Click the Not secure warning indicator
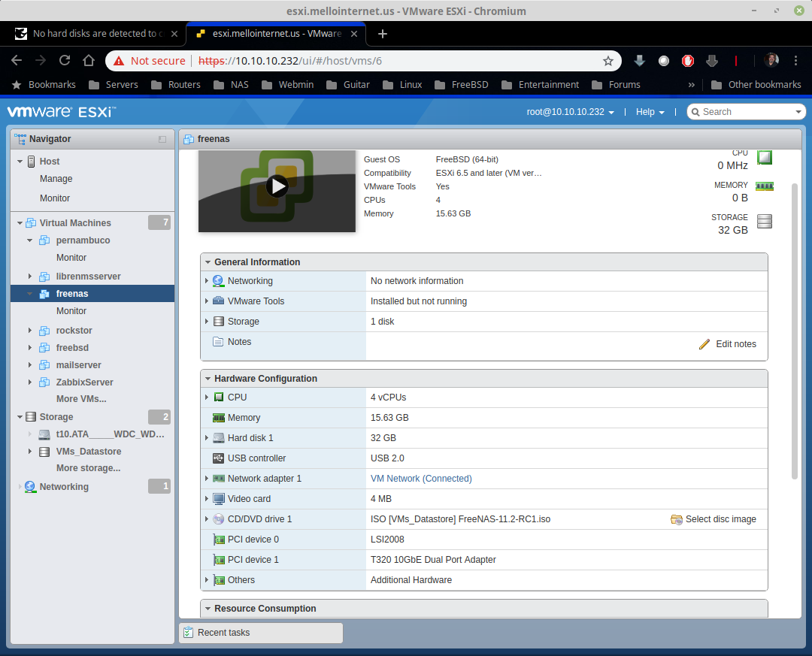812x656 pixels. 150,61
